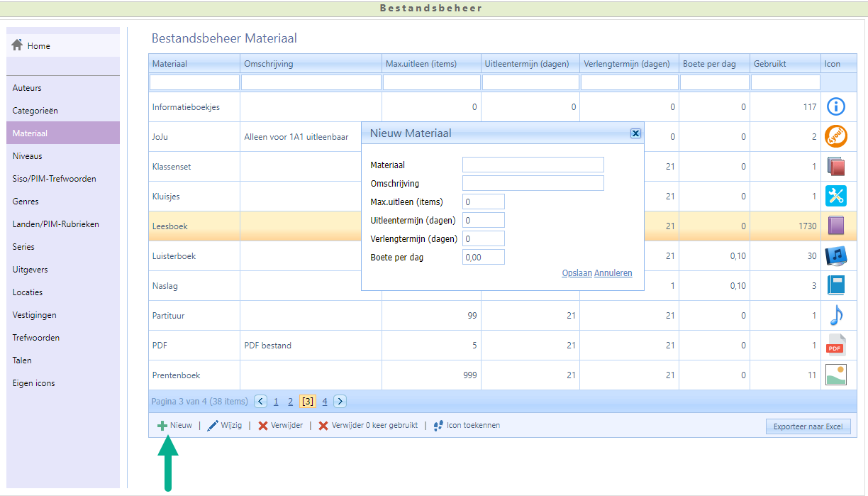Select Genres from the sidebar
This screenshot has height=496, width=868.
pos(26,202)
